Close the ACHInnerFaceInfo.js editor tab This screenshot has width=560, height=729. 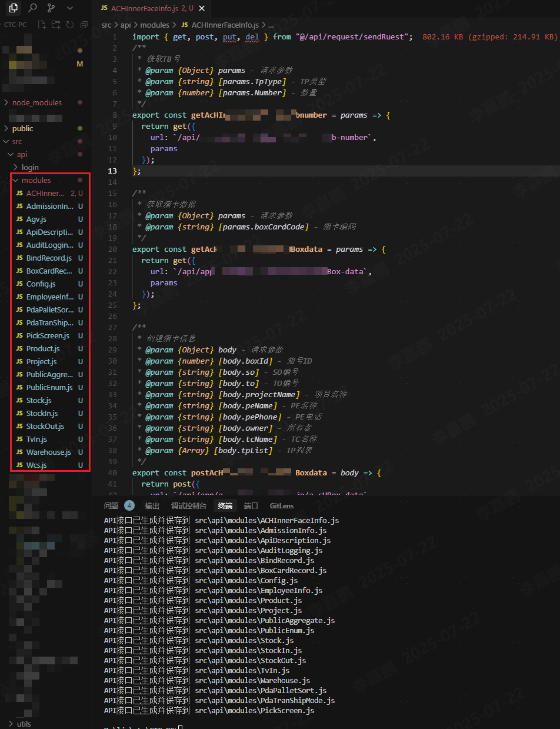202,9
